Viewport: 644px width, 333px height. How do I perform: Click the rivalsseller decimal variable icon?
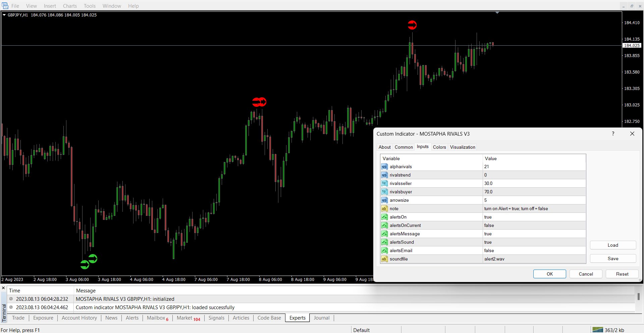pyautogui.click(x=384, y=184)
